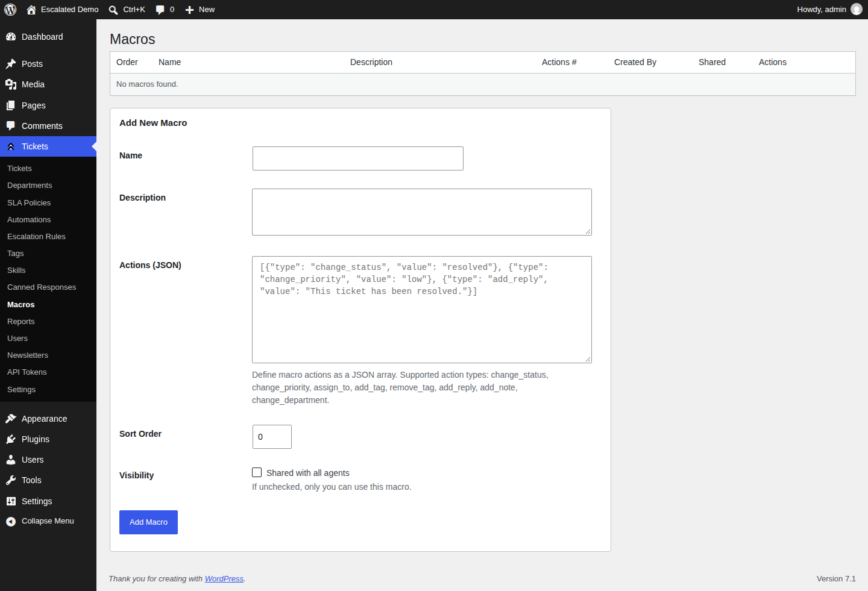Click the Users person icon
This screenshot has width=868, height=591.
click(11, 460)
